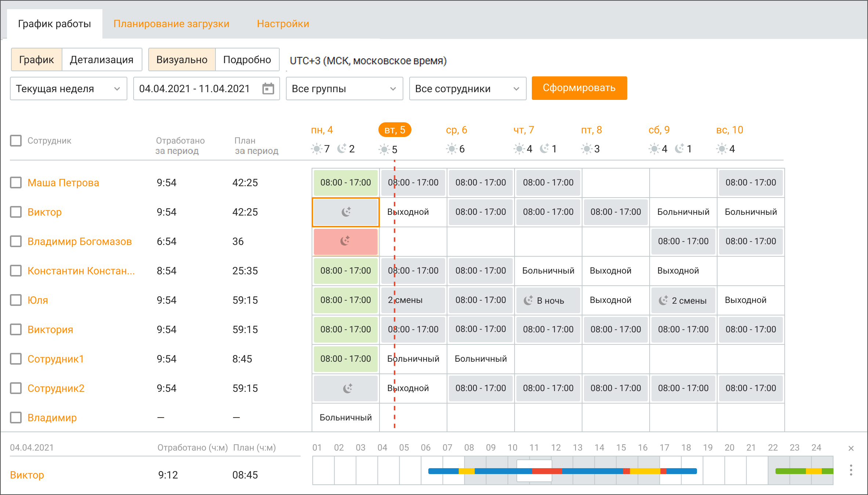This screenshot has height=495, width=868.
Task: Switch to the Планирование загрузки tab
Action: coord(171,24)
